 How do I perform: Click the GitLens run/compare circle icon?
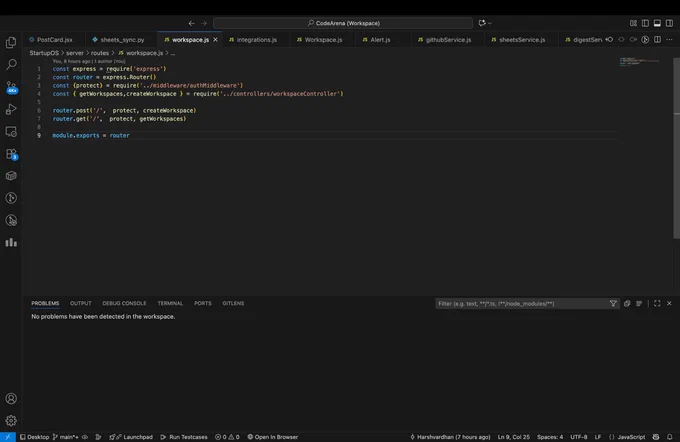pyautogui.click(x=645, y=39)
